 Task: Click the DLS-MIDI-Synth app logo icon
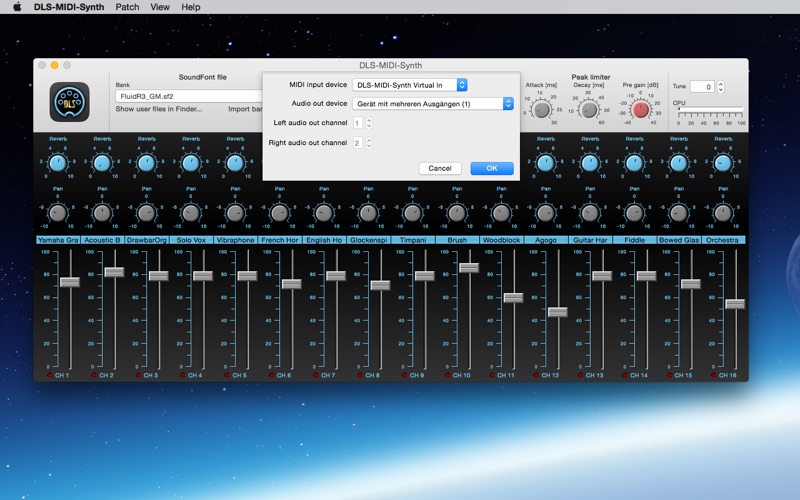click(x=70, y=102)
